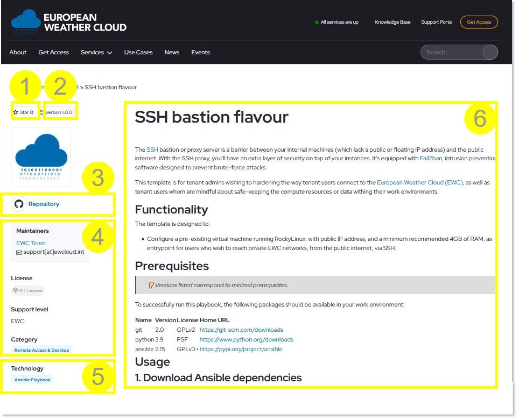
Task: Click the 'git' cell in the packages table
Action: click(139, 330)
